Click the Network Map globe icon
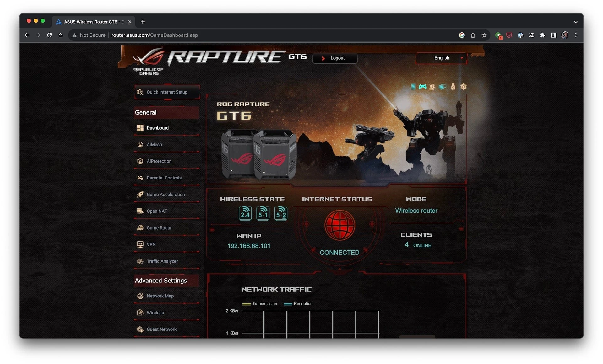 pos(140,296)
